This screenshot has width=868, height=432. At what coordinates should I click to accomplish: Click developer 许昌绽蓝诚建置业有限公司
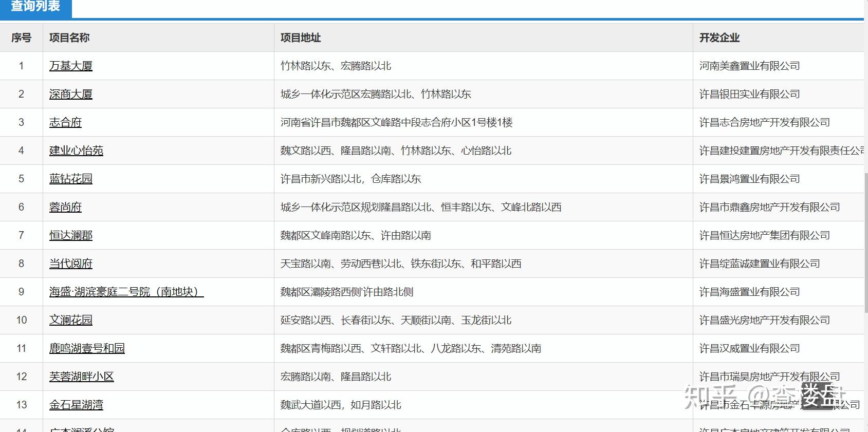760,264
